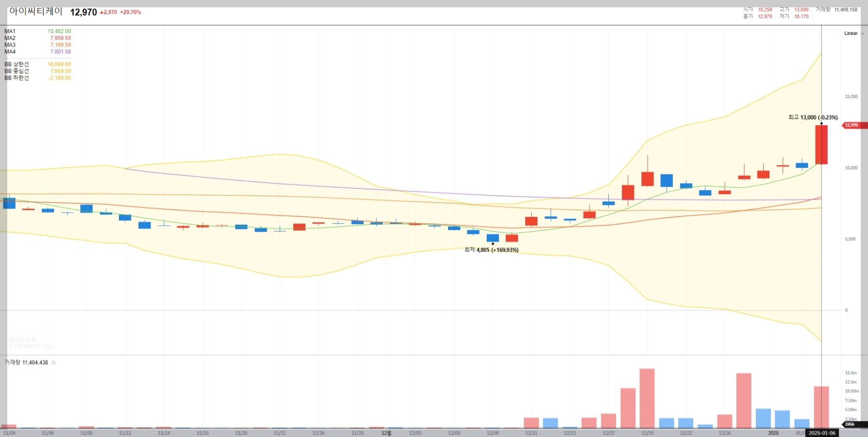Viewport: 868px width, 437px height.
Task: Click the 11/04 date label on time axis
Action: pyautogui.click(x=9, y=433)
